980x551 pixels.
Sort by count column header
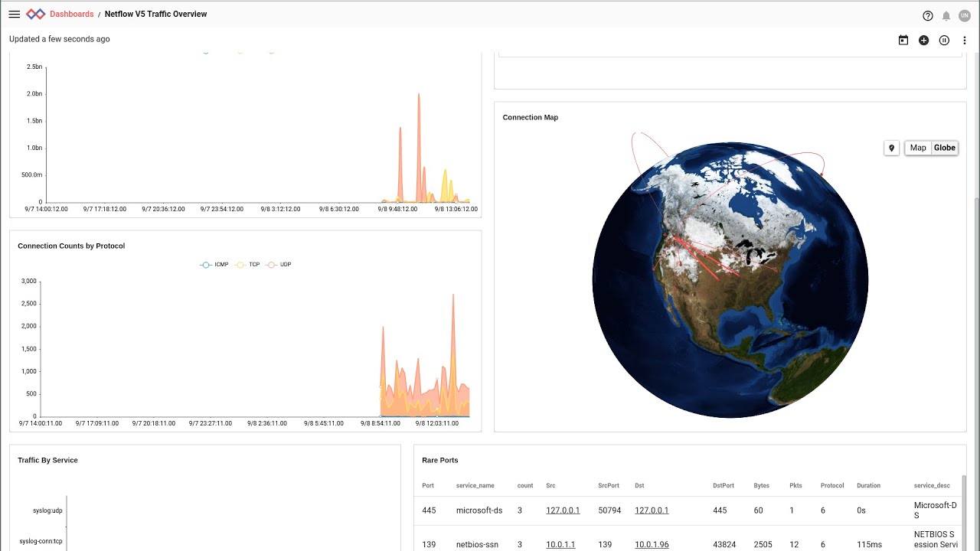[x=525, y=485]
